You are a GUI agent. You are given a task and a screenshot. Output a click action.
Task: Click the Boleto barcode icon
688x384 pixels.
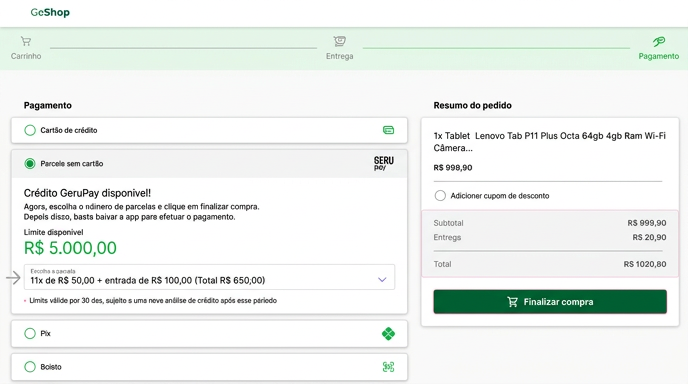click(388, 367)
